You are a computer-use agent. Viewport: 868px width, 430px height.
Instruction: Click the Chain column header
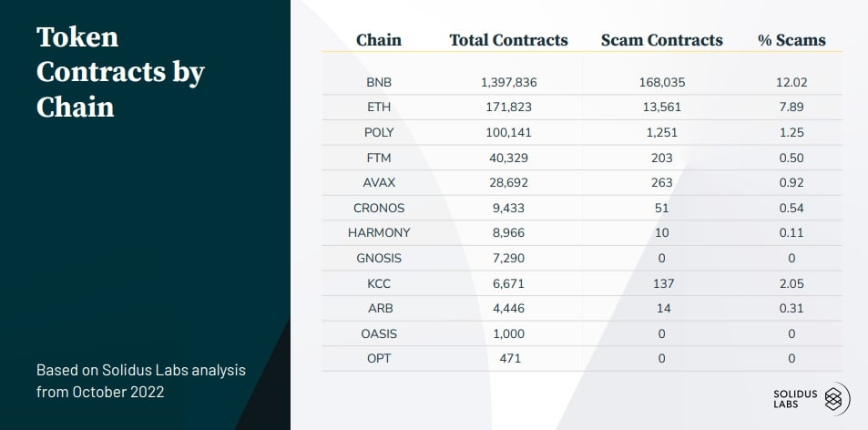tap(379, 40)
